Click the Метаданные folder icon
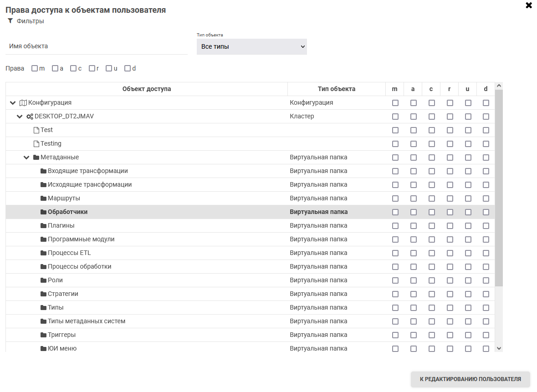 tap(36, 158)
